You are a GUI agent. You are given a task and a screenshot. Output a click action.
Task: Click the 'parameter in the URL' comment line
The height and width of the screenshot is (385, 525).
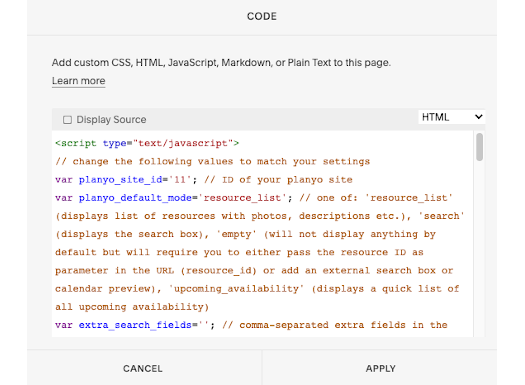point(254,271)
